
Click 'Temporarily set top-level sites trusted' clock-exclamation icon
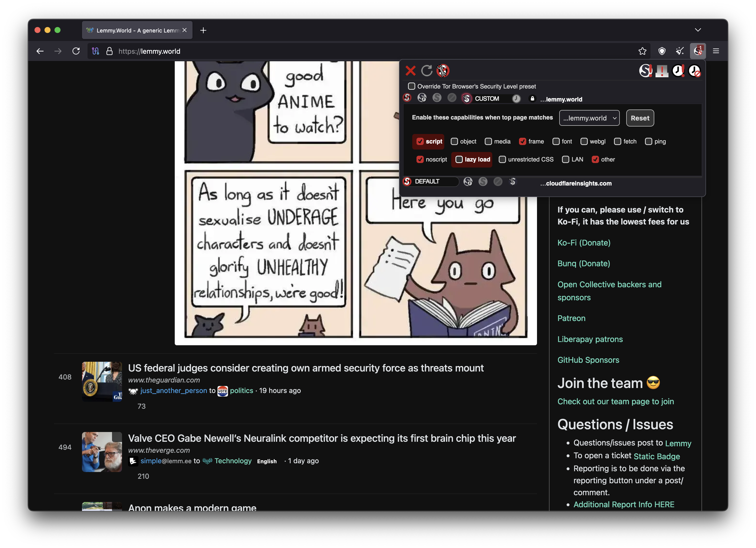pos(678,71)
